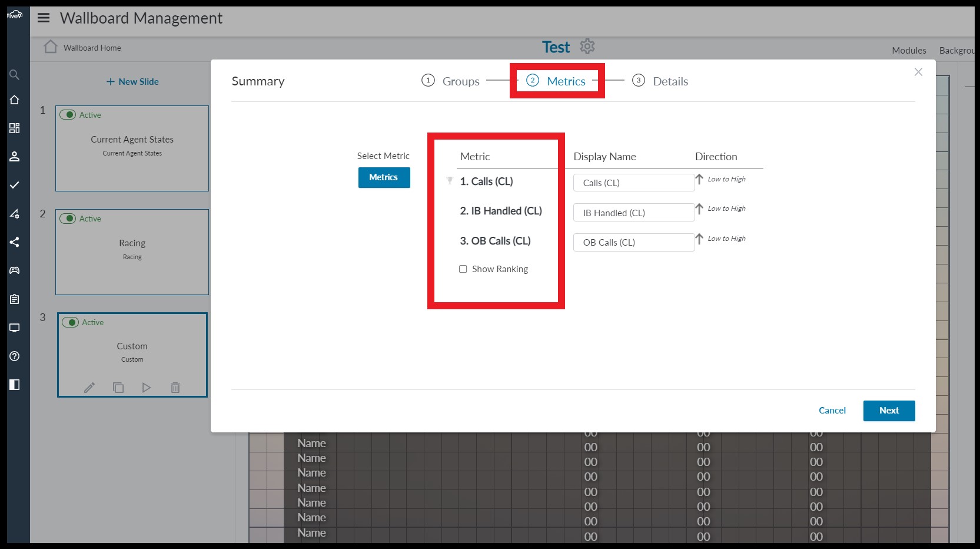Open the hamburger menu beside Wallboard Management
980x549 pixels.
(x=44, y=18)
